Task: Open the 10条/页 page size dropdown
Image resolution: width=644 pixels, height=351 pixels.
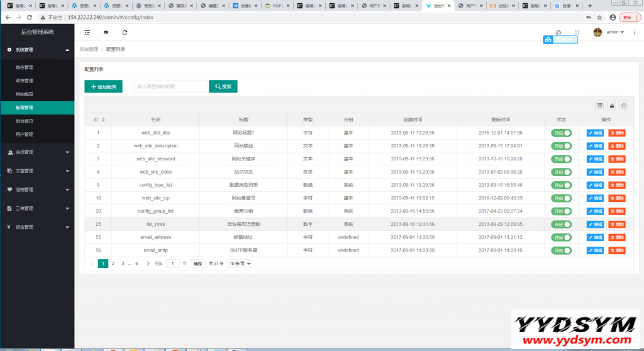Action: click(239, 264)
